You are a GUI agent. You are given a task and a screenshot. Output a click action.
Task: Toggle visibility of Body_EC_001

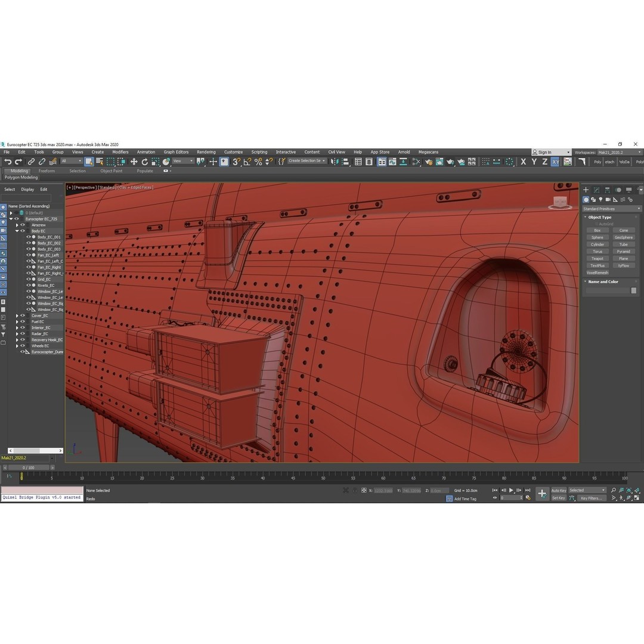[29, 237]
